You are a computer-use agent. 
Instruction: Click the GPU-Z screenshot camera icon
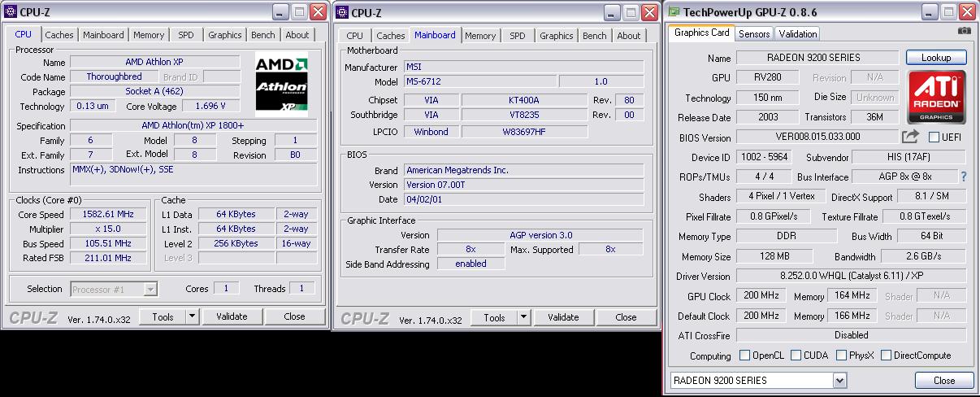(964, 31)
